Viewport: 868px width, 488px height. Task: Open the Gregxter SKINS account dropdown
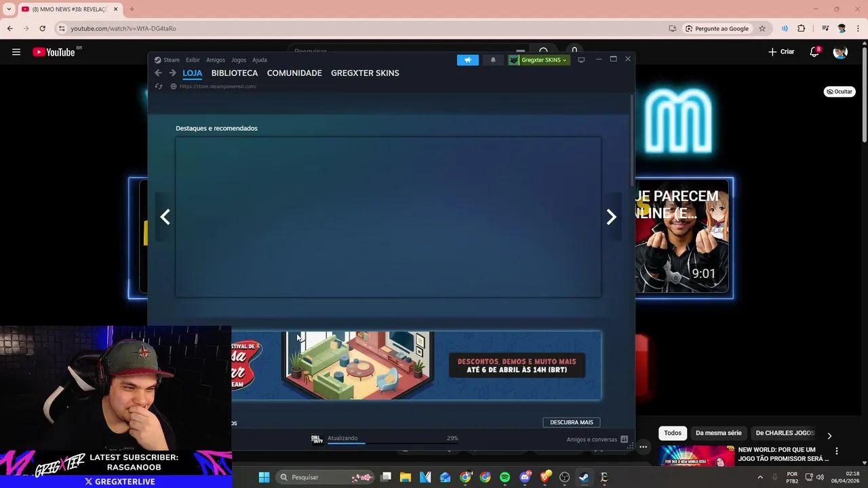539,60
